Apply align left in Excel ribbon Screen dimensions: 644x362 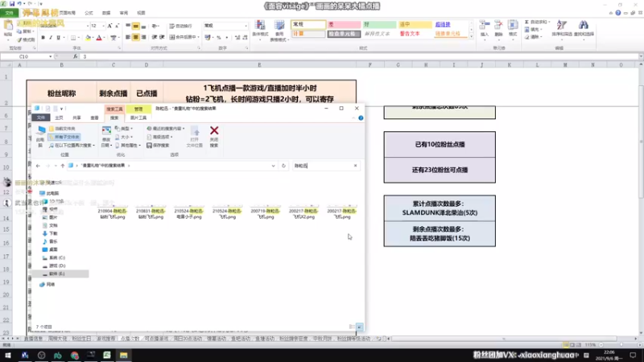[x=128, y=37]
